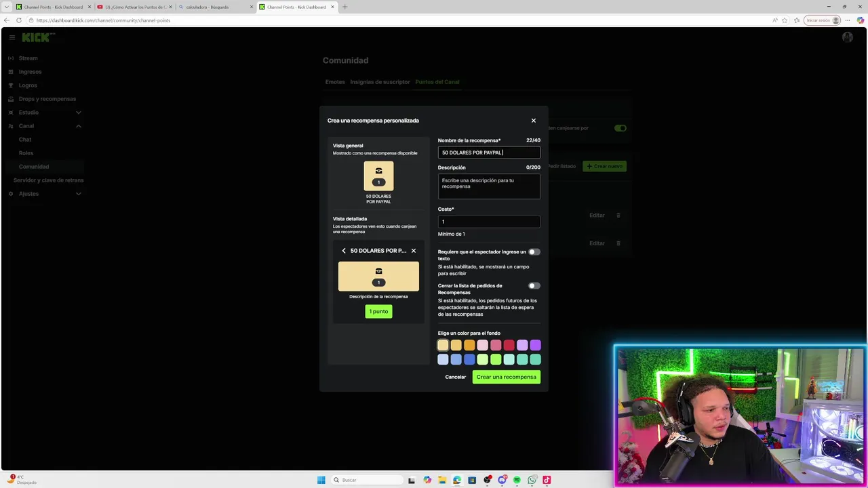Open Discord from the taskbar
Viewport: 868px width, 488px height.
[x=502, y=480]
